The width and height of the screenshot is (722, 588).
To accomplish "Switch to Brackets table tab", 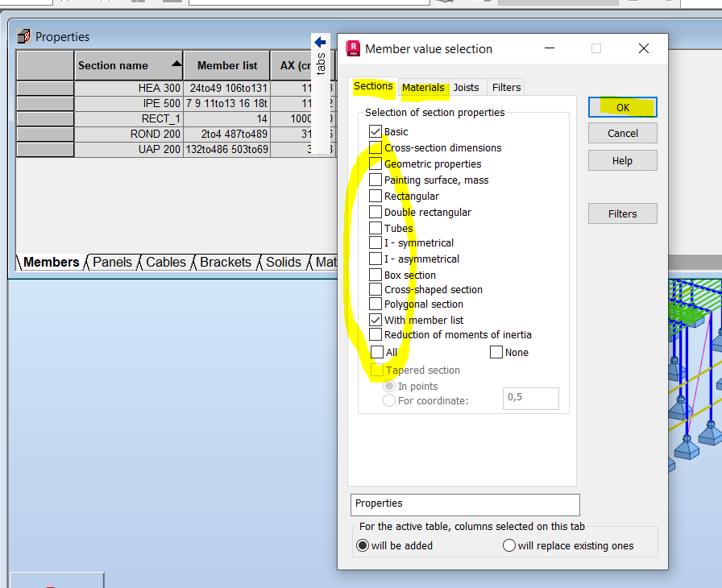I will click(226, 262).
